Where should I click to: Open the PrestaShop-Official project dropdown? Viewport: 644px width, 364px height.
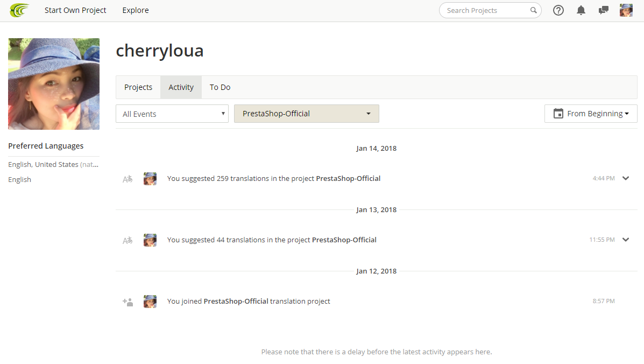pyautogui.click(x=306, y=114)
